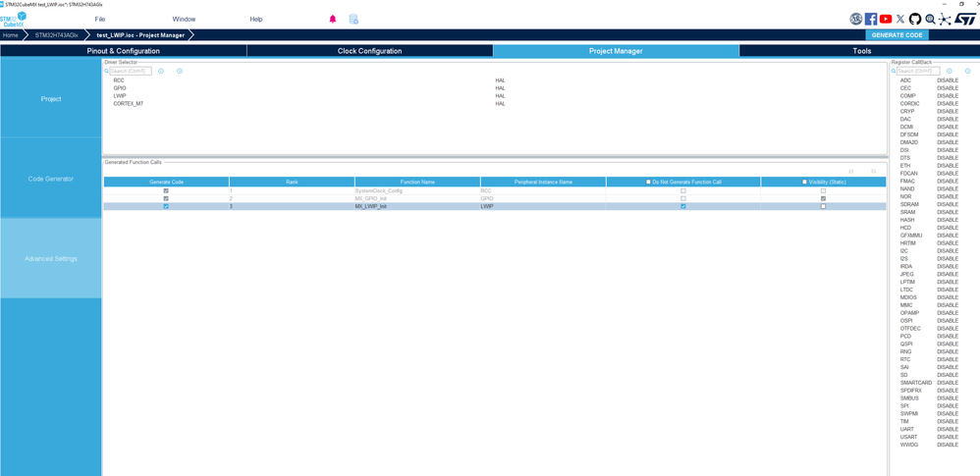
Task: Open HAL driver dropdown for CORTEX_M7
Action: pyautogui.click(x=500, y=104)
